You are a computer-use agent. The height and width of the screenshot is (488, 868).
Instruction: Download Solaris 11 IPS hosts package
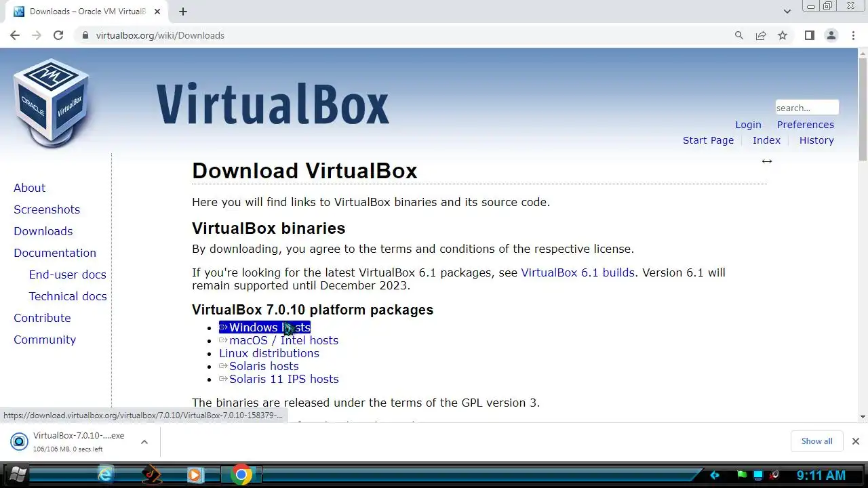(x=279, y=379)
